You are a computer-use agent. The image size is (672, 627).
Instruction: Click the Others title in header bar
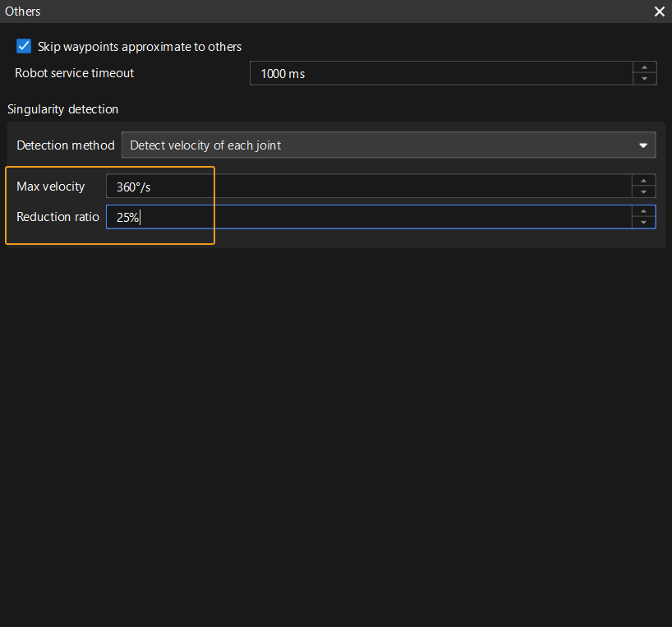click(23, 12)
